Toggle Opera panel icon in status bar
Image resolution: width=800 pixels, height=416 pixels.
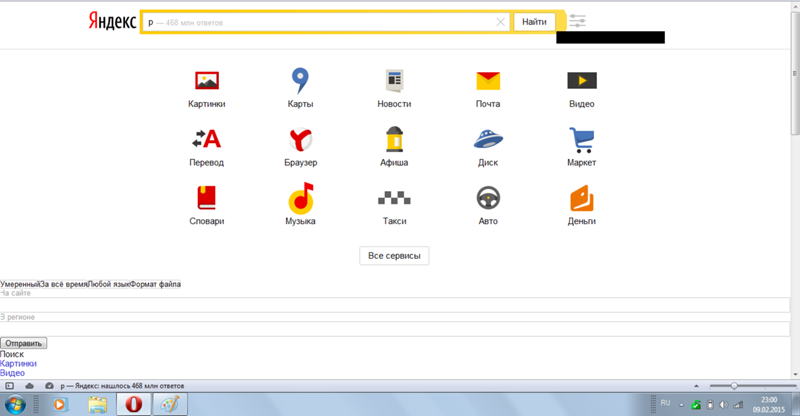(x=9, y=386)
